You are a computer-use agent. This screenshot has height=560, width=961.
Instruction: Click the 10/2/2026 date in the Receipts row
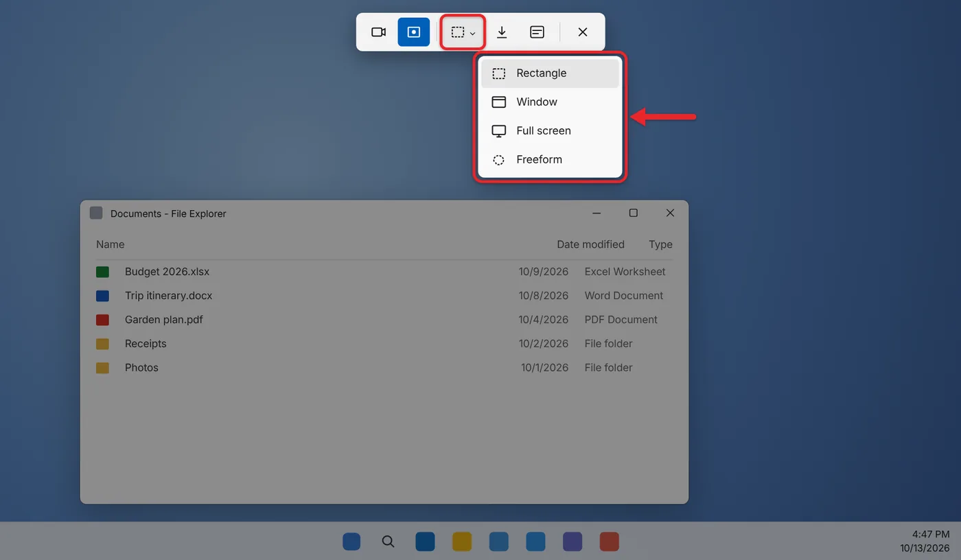[x=544, y=344]
